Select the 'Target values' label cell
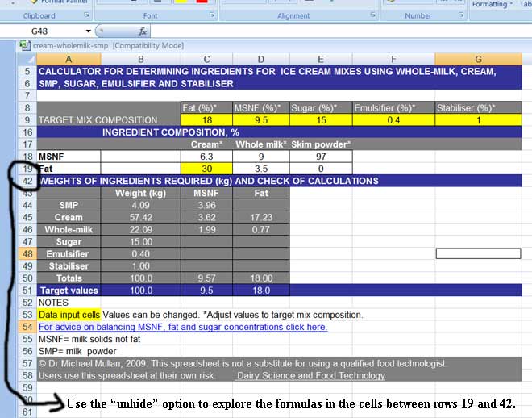 click(69, 291)
